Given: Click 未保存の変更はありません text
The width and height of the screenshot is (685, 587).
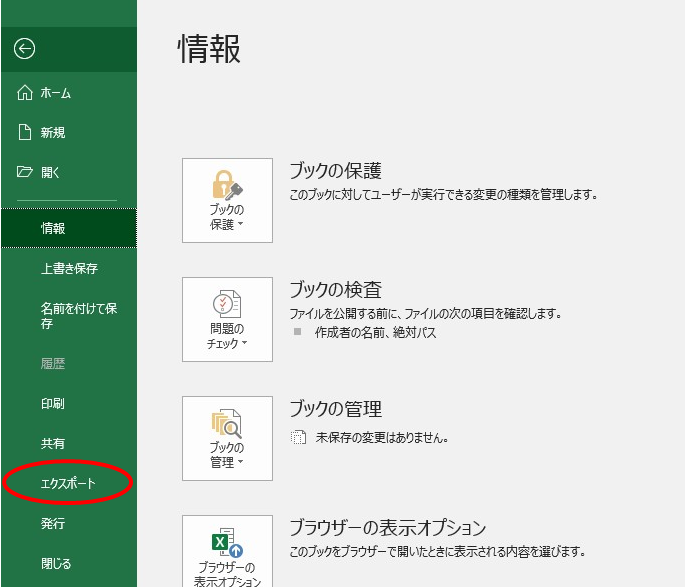Looking at the screenshot, I should (x=382, y=438).
